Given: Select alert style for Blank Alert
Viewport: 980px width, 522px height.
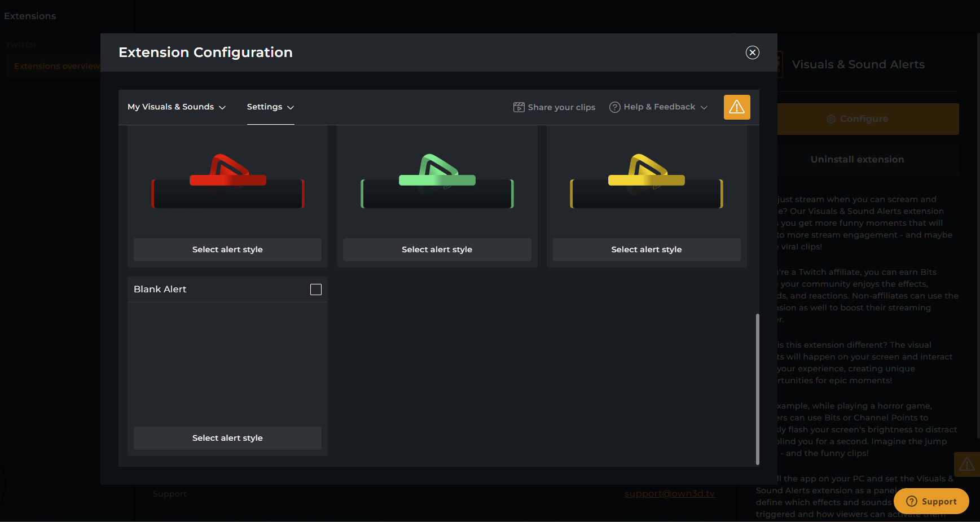Looking at the screenshot, I should (227, 438).
